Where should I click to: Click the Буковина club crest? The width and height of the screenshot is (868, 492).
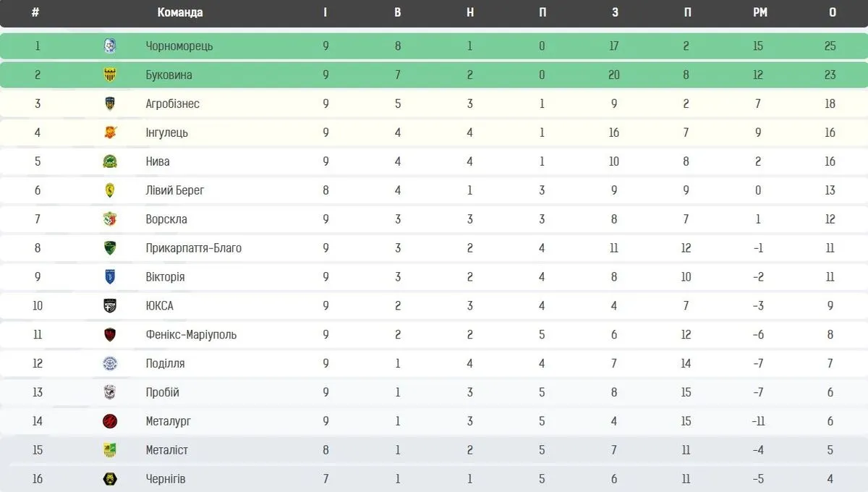110,75
